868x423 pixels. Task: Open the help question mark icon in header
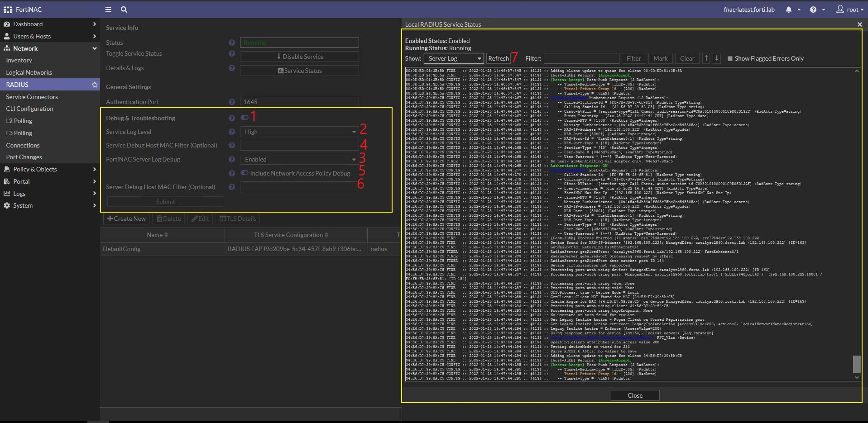click(813, 10)
